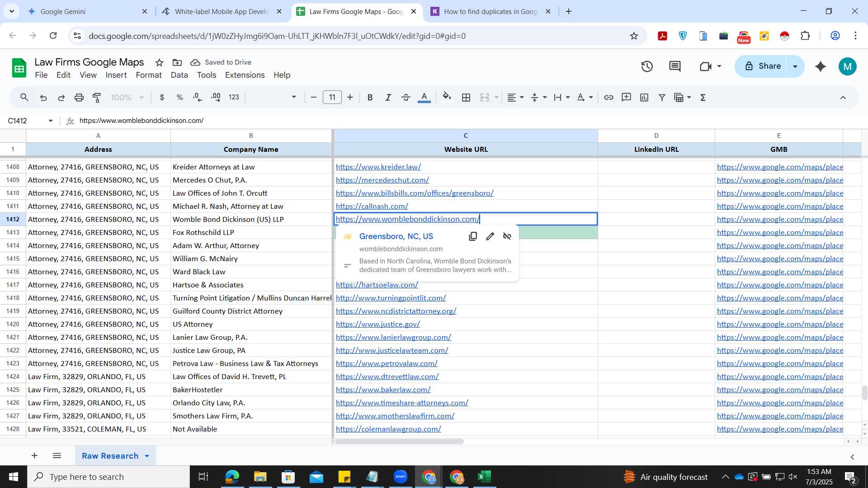Open the Edit menu
The image size is (868, 488).
click(x=63, y=75)
